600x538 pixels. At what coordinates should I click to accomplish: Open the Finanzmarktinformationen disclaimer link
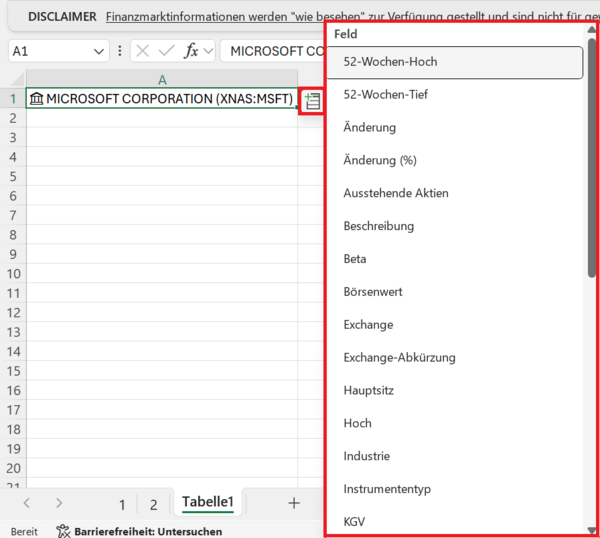click(x=215, y=17)
